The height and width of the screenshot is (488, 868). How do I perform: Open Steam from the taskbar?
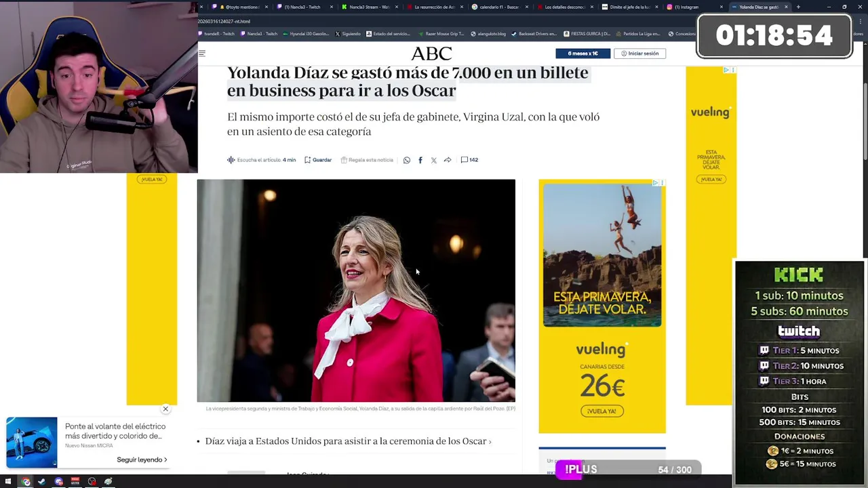click(x=42, y=482)
